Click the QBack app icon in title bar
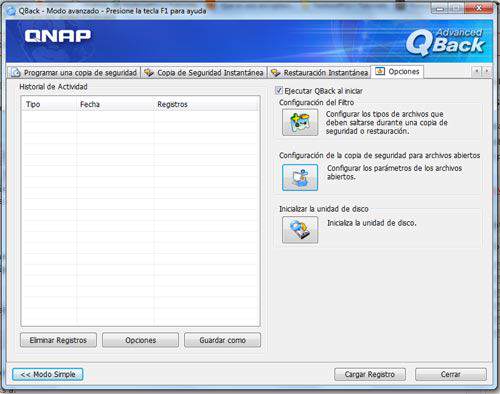Viewport: 500px width, 394px height. point(12,11)
